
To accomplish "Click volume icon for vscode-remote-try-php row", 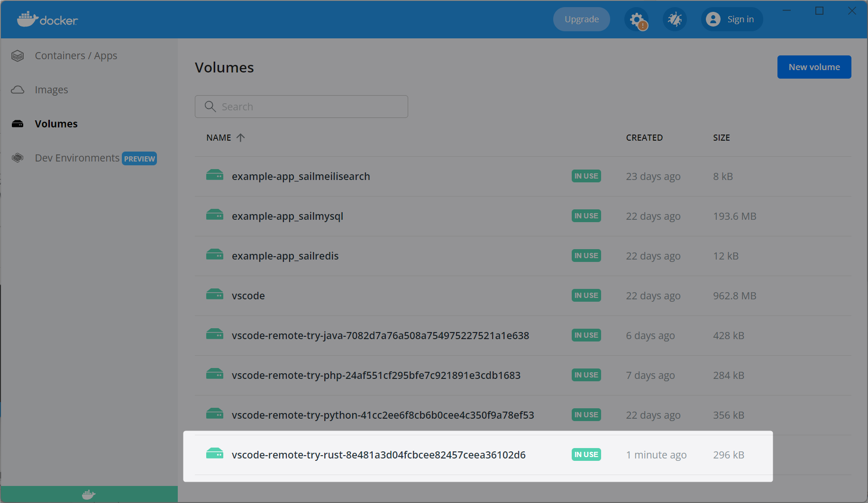I will [x=215, y=374].
